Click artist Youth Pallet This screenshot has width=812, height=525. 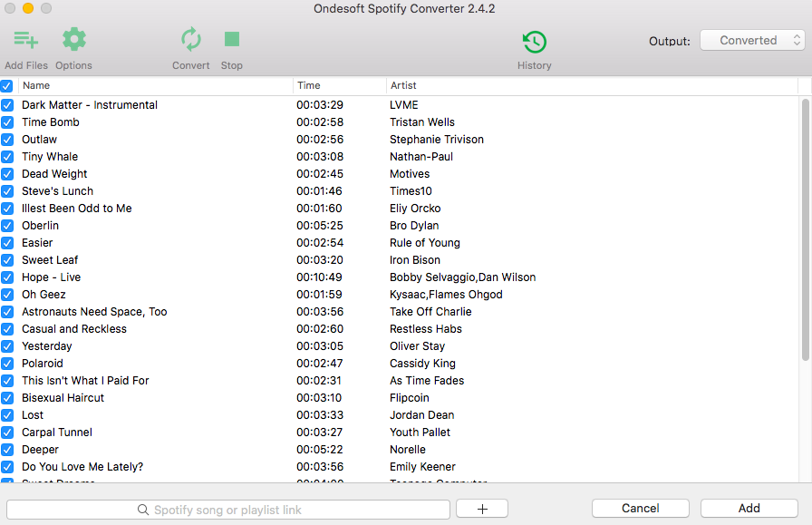coord(420,433)
